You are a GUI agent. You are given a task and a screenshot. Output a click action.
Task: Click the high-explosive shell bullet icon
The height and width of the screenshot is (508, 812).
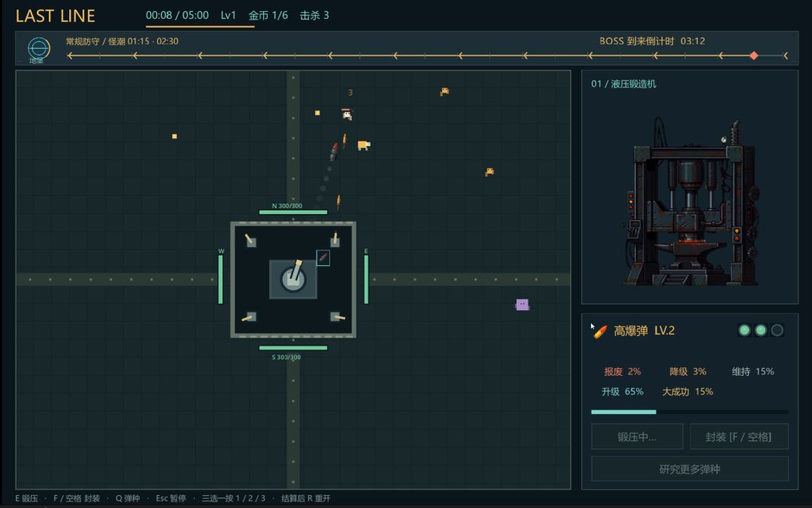click(600, 331)
